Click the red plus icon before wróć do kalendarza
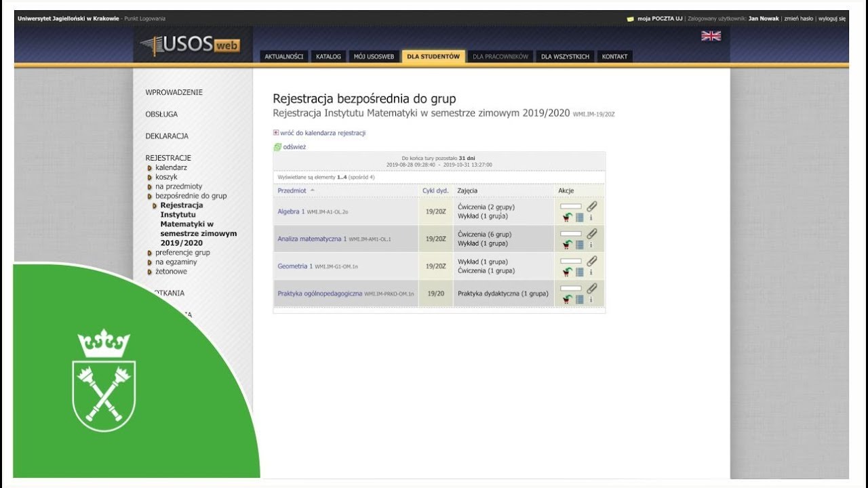The height and width of the screenshot is (488, 868). pyautogui.click(x=276, y=133)
